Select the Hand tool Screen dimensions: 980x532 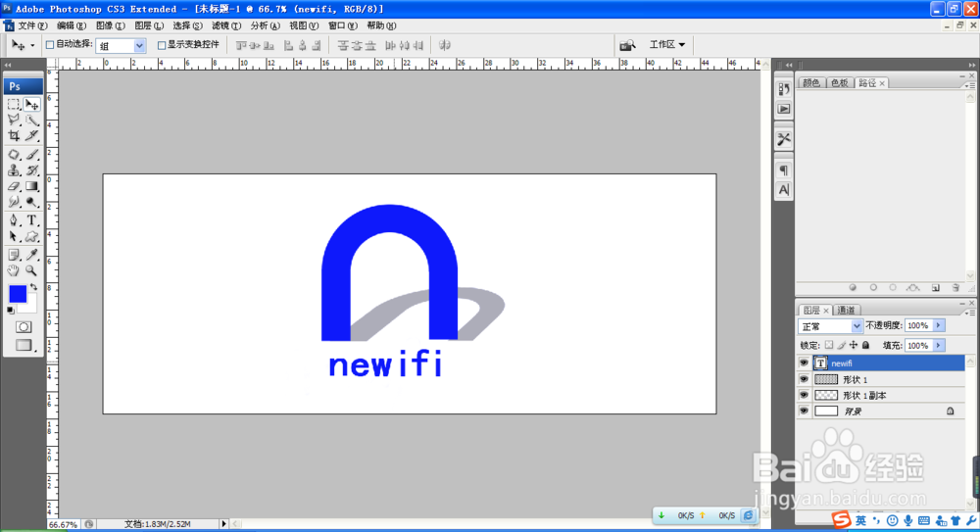click(14, 270)
